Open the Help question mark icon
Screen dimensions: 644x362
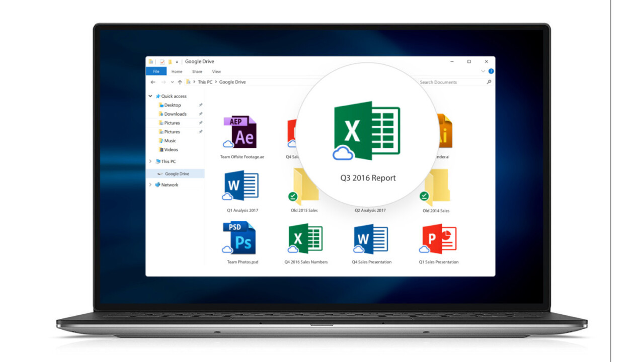tap(491, 71)
